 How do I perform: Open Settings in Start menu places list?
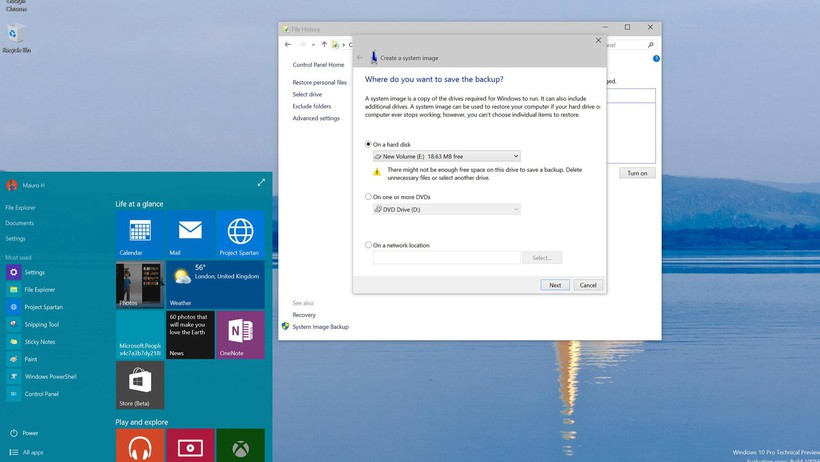(15, 239)
